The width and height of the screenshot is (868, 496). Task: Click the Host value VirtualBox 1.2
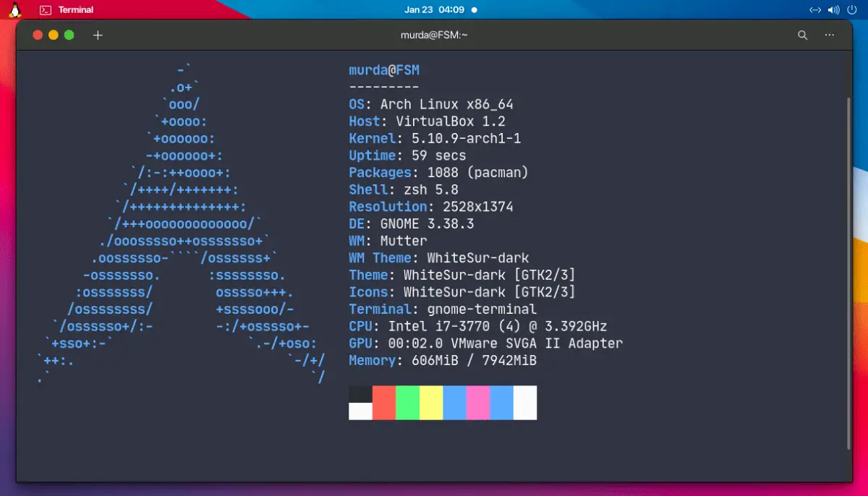pos(451,121)
